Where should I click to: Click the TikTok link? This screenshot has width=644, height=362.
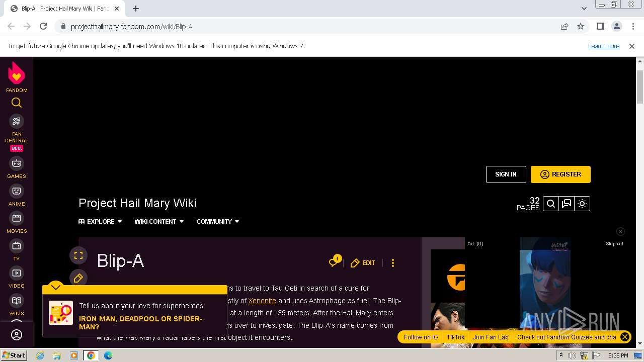[x=455, y=337]
